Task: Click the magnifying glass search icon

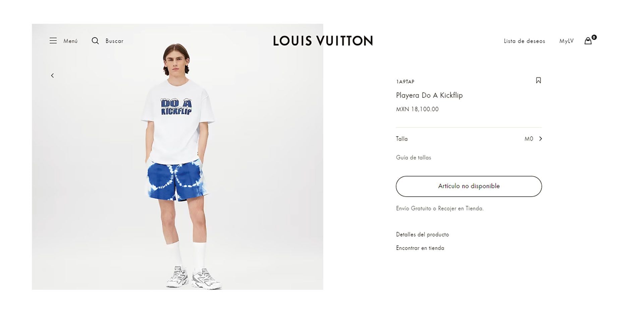Action: [95, 41]
